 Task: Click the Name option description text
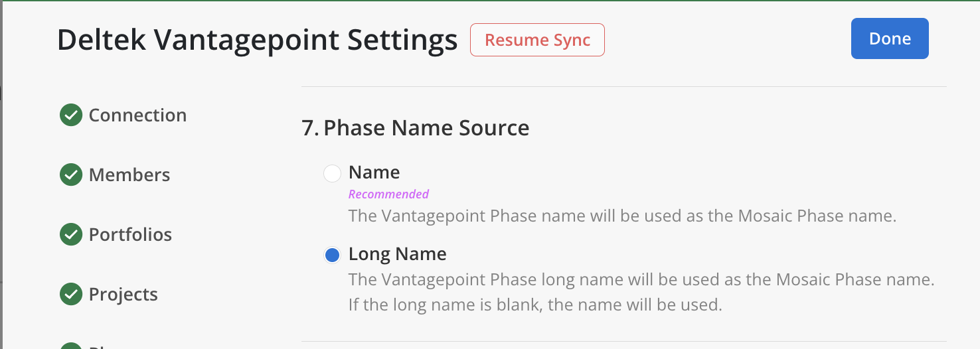pyautogui.click(x=622, y=216)
